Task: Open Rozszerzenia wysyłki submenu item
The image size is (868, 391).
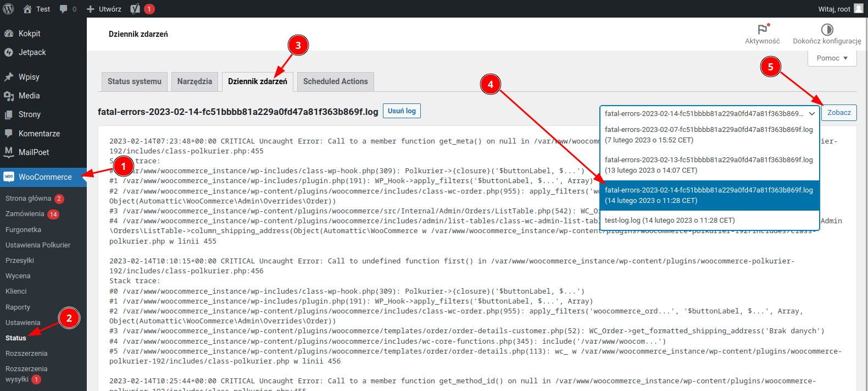Action: pyautogui.click(x=26, y=374)
